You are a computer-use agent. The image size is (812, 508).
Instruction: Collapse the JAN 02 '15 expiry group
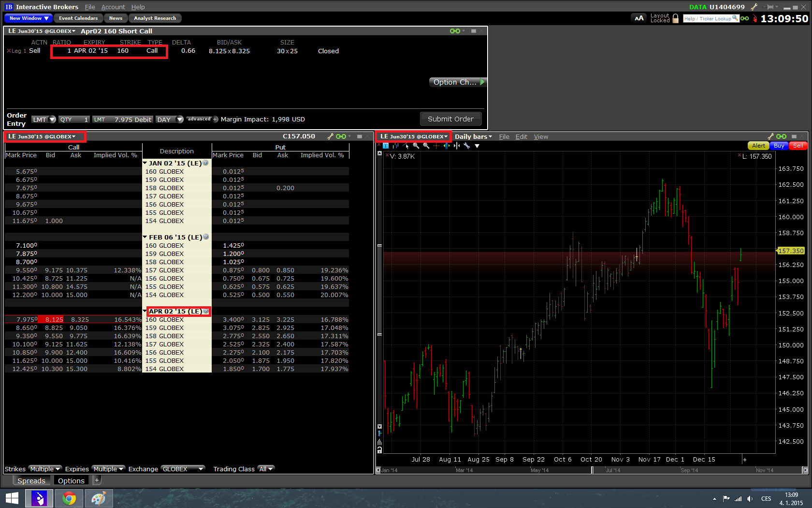145,164
